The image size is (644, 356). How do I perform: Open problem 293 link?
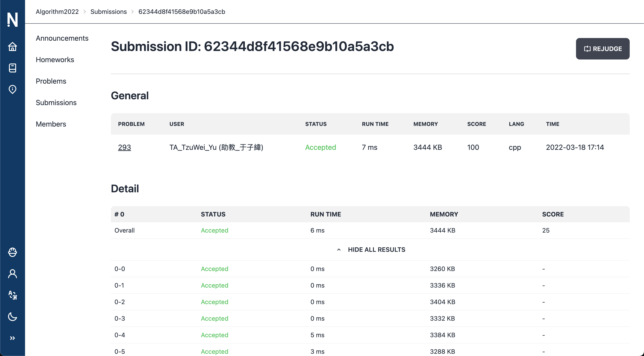point(124,147)
